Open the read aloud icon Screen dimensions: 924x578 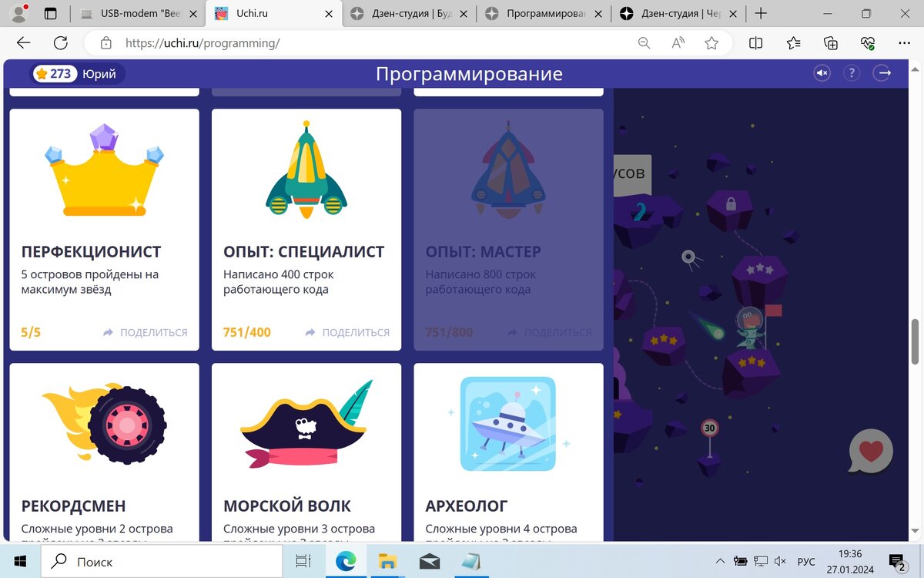point(678,43)
